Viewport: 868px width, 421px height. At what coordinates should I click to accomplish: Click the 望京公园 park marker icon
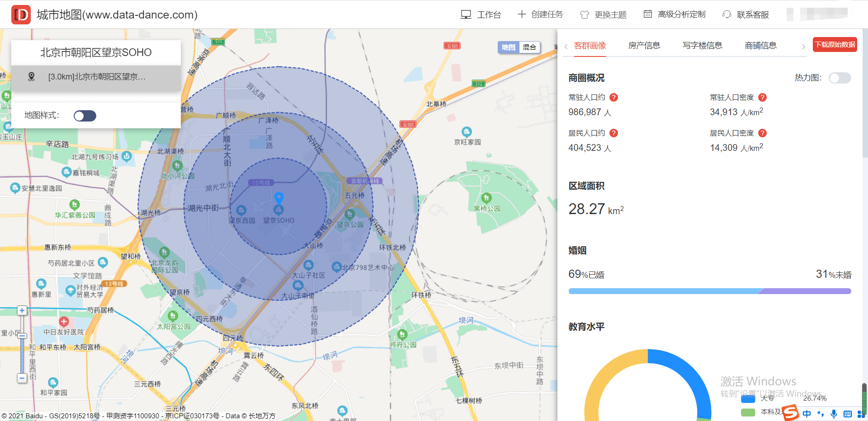[x=349, y=214]
